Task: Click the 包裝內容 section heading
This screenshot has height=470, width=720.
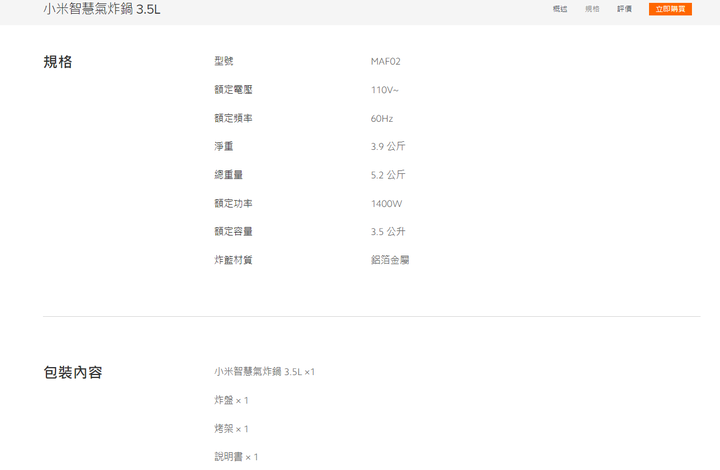Action: [x=73, y=372]
